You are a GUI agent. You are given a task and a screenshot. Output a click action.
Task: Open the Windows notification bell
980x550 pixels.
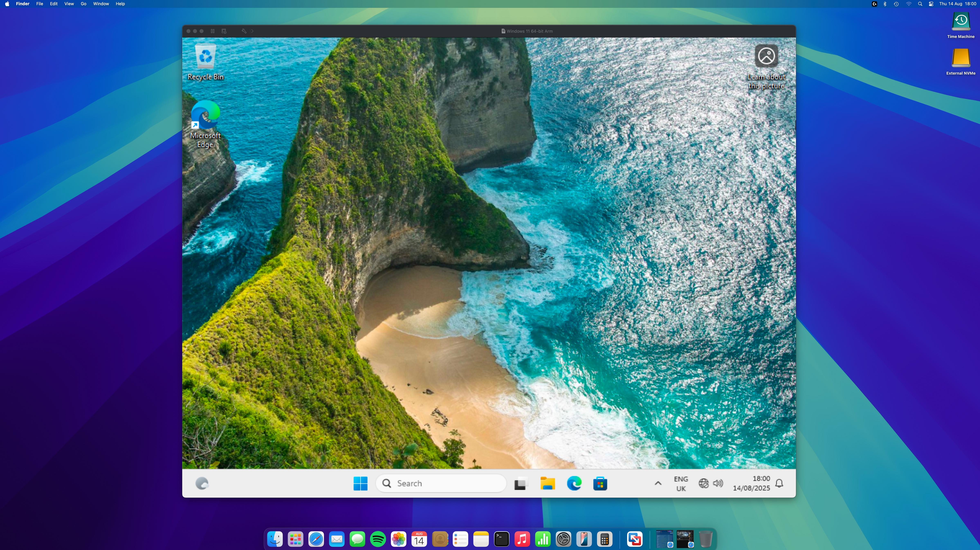pos(779,483)
